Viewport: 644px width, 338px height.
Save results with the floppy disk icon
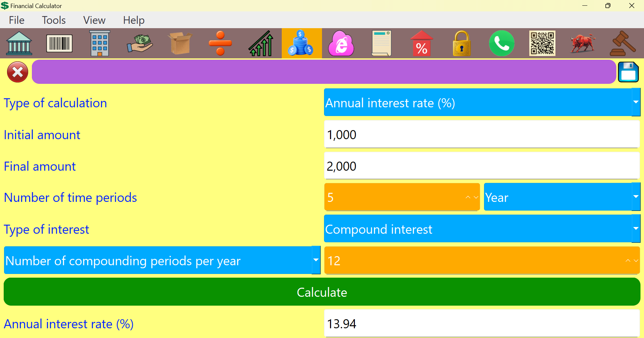pyautogui.click(x=629, y=71)
